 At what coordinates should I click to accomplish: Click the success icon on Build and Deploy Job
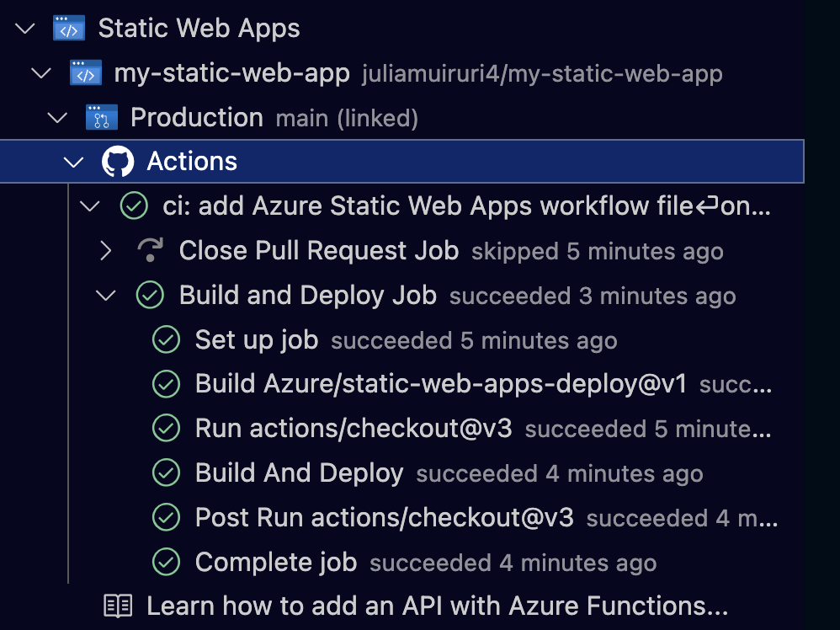tap(151, 295)
